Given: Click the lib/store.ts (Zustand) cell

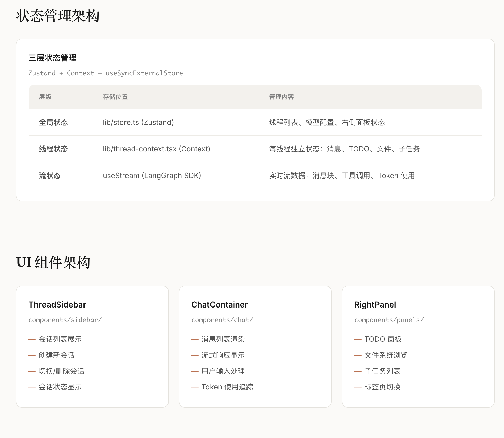Looking at the screenshot, I should click(138, 122).
